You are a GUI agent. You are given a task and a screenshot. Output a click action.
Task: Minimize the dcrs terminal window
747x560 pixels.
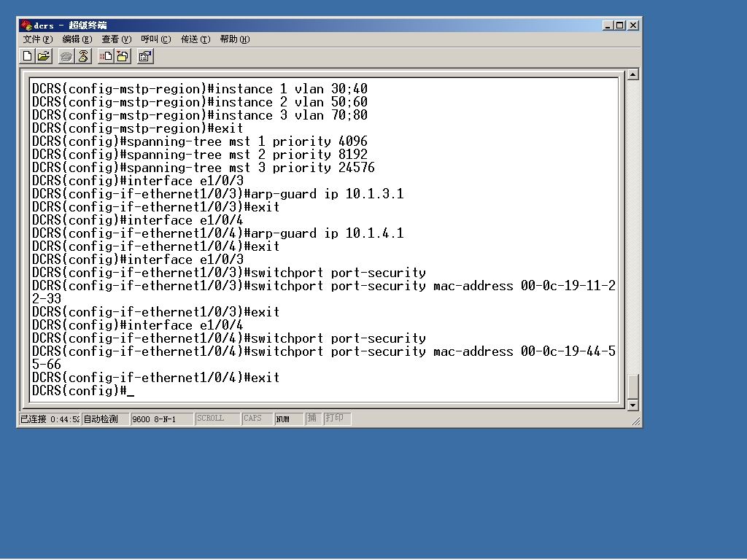tap(608, 26)
